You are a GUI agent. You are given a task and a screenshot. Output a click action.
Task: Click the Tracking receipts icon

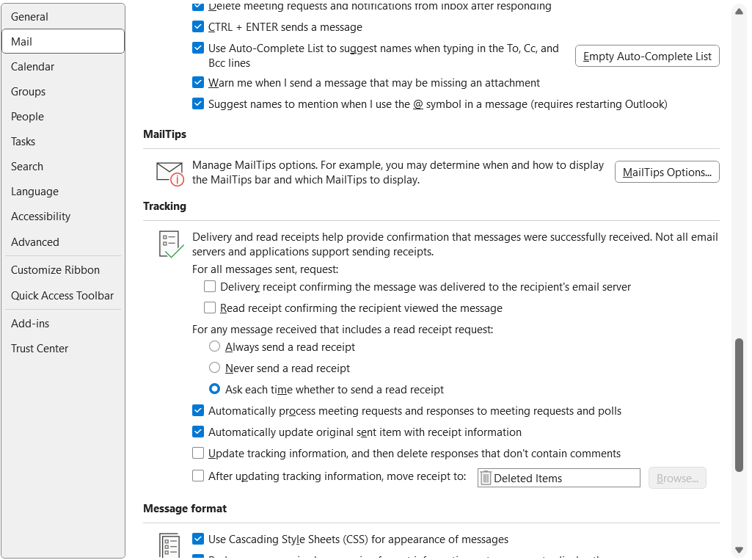(x=169, y=241)
